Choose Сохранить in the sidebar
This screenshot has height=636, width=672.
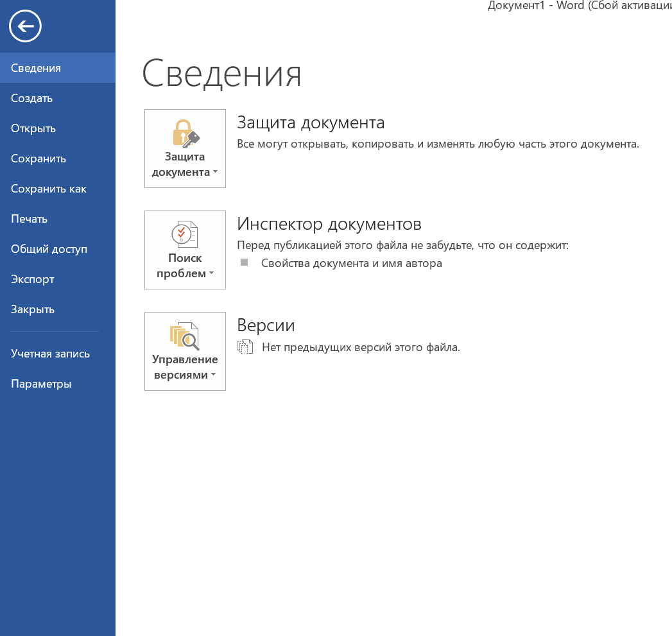57,159
